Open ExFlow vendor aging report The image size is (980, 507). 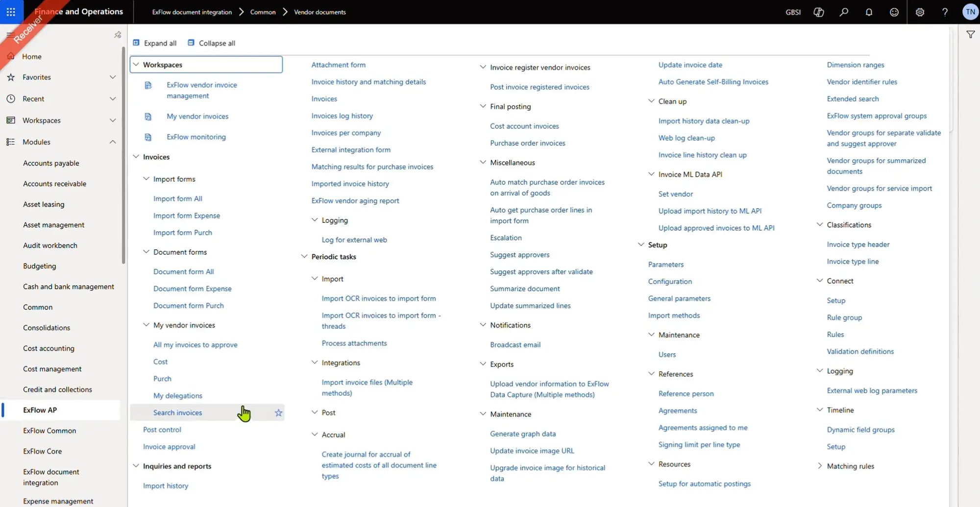click(x=355, y=200)
